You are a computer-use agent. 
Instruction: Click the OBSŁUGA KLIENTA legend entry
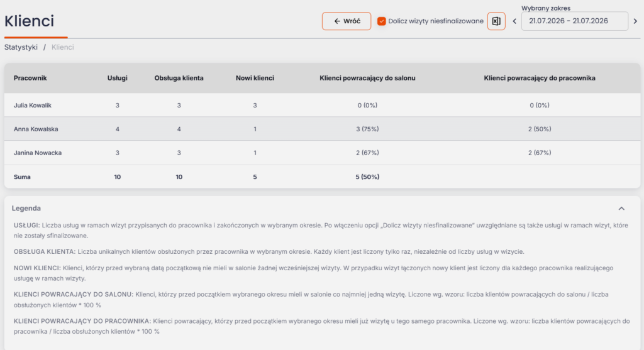pos(269,251)
